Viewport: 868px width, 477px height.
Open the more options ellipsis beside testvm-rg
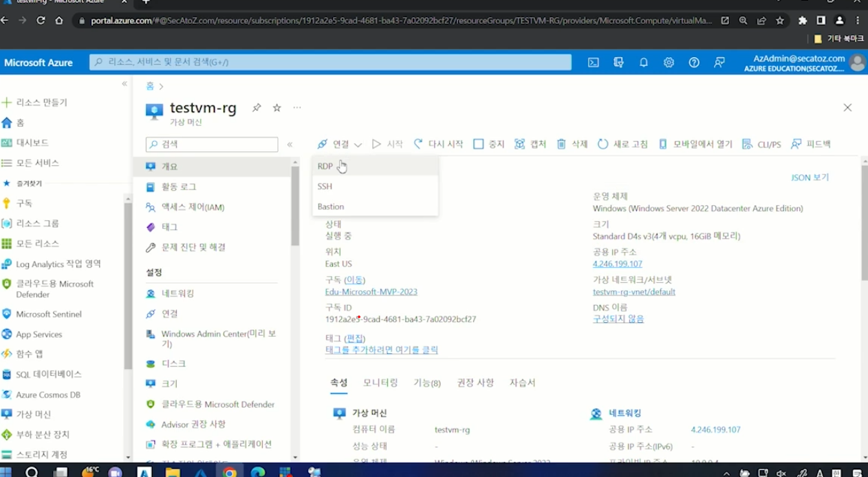click(x=297, y=108)
